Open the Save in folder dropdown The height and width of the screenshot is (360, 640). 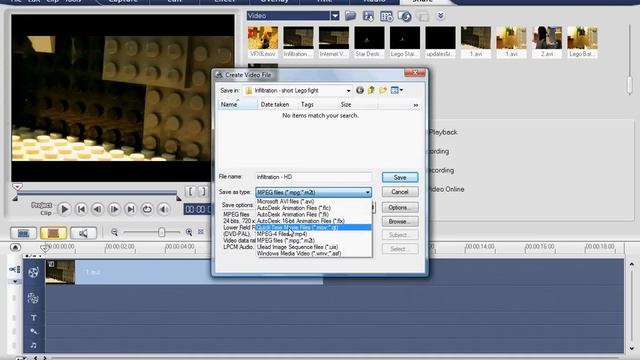click(348, 91)
